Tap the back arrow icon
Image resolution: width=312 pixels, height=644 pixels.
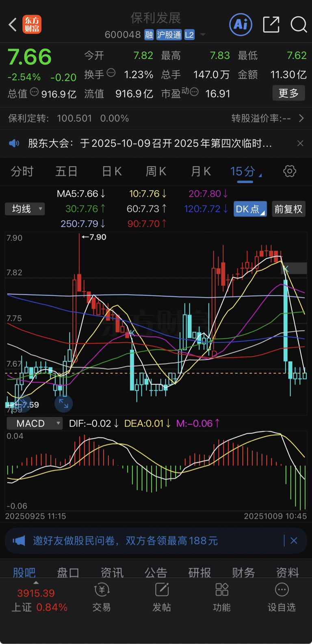click(13, 25)
